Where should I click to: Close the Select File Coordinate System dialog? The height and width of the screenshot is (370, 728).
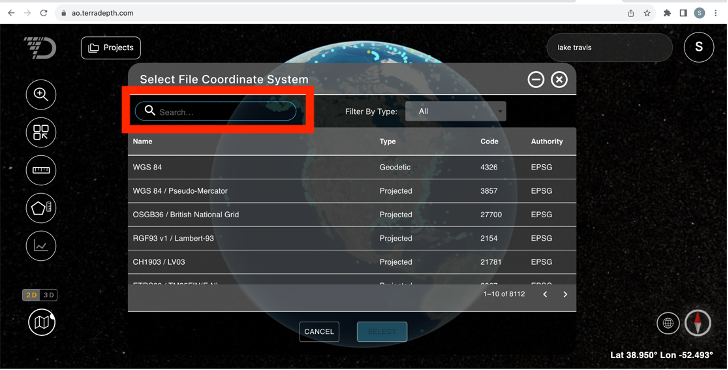click(559, 79)
